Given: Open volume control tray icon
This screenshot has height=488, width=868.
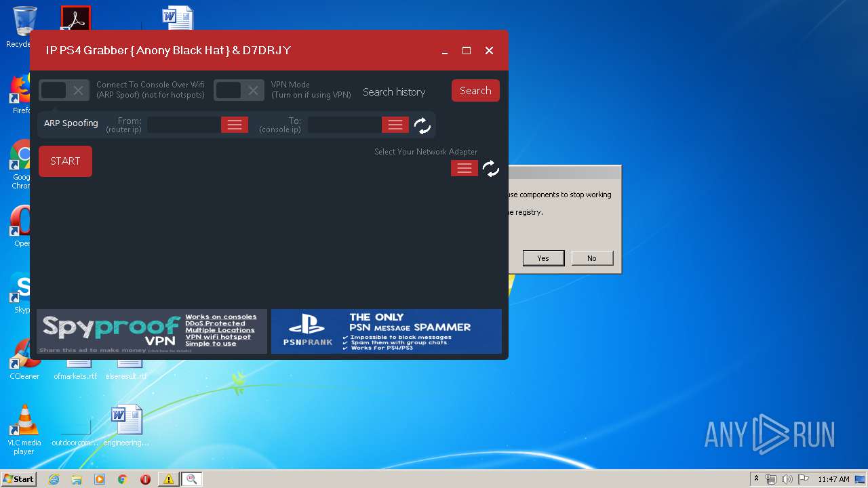Looking at the screenshot, I should [x=787, y=479].
